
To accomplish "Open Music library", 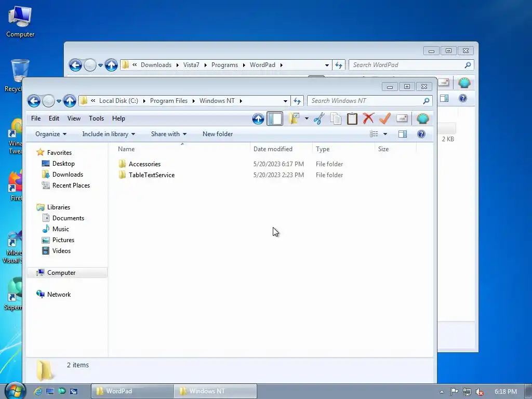I will (x=60, y=229).
